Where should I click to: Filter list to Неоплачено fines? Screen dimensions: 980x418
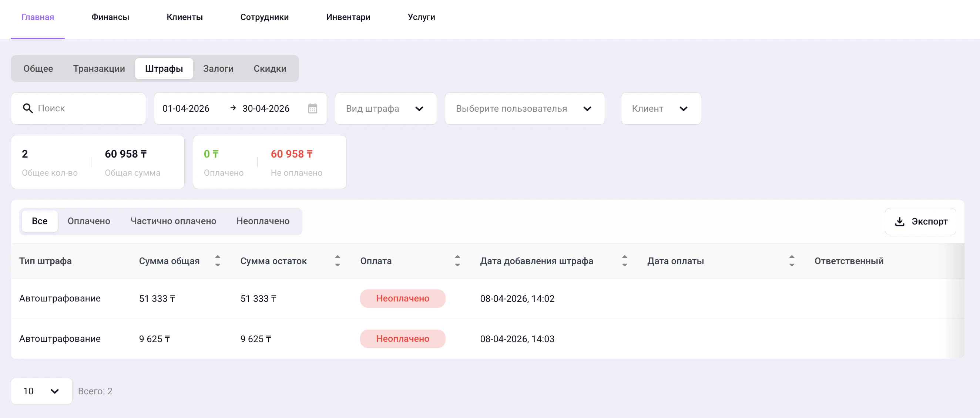(263, 221)
